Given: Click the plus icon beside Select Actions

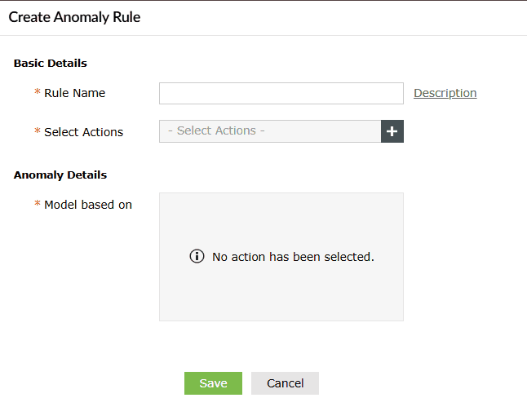Looking at the screenshot, I should [x=392, y=131].
